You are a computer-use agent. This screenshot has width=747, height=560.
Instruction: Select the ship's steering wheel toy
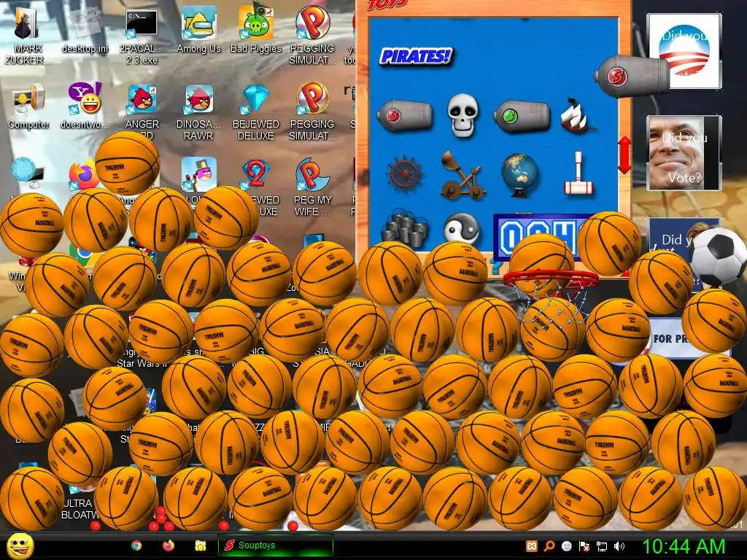coord(404,174)
